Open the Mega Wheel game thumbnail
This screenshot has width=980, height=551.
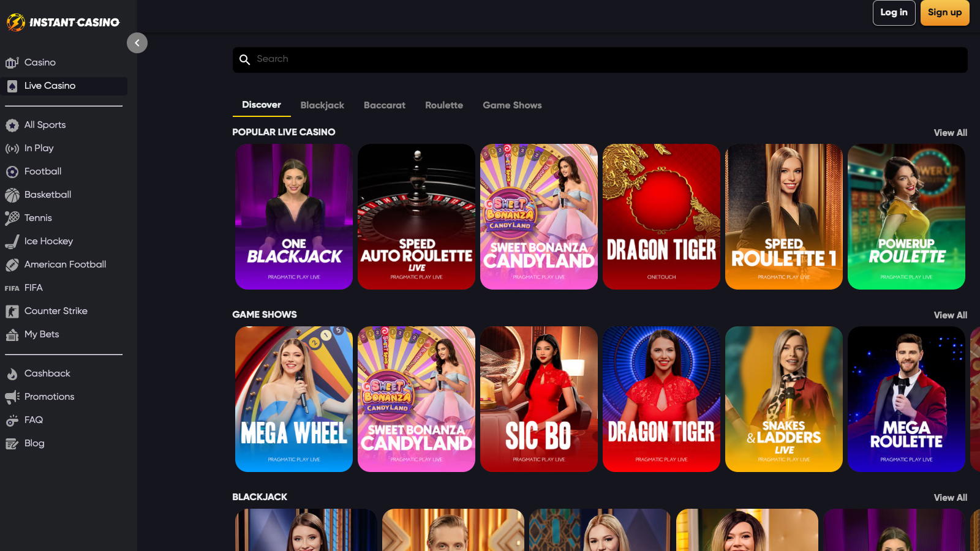294,399
